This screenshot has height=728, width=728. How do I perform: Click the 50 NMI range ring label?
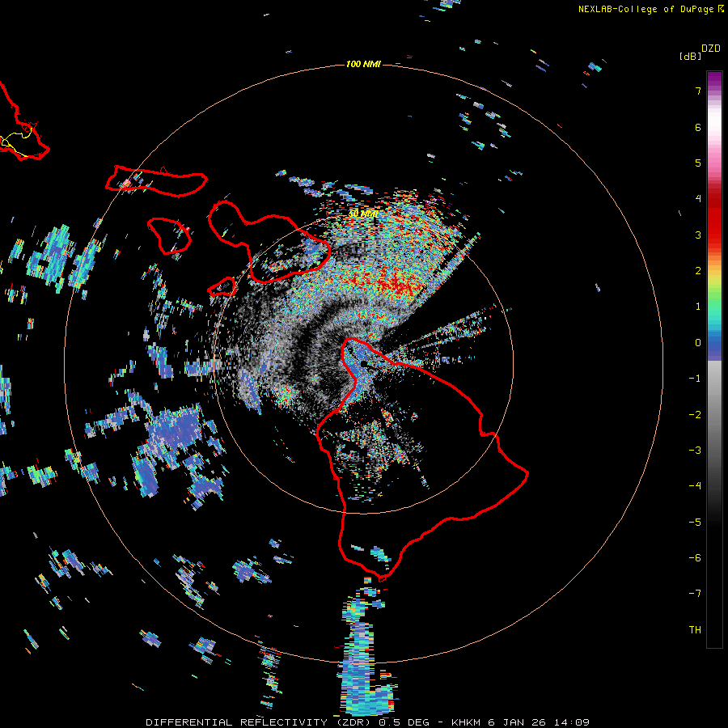(363, 214)
